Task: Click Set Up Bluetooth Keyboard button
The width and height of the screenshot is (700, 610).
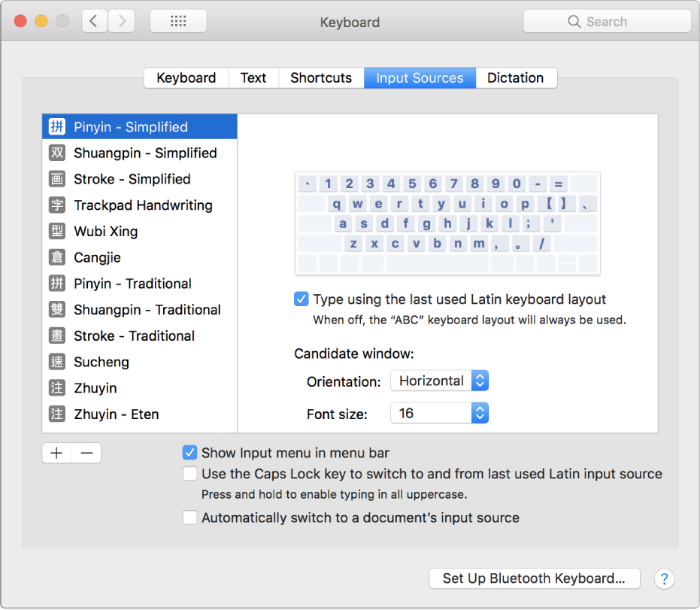Action: tap(534, 578)
